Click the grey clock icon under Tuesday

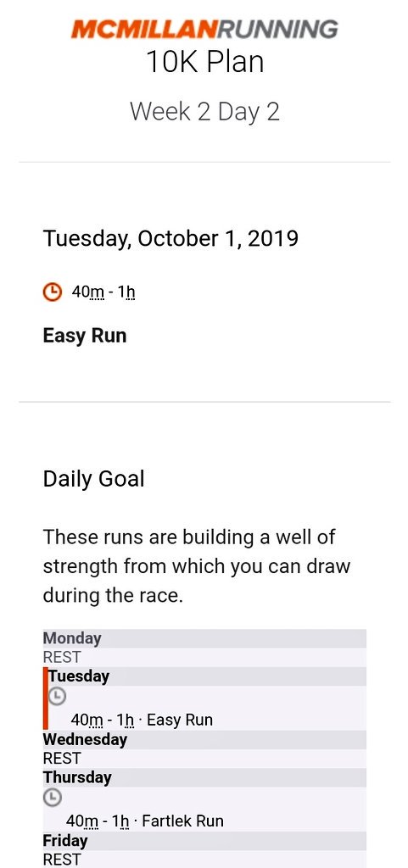tap(57, 697)
